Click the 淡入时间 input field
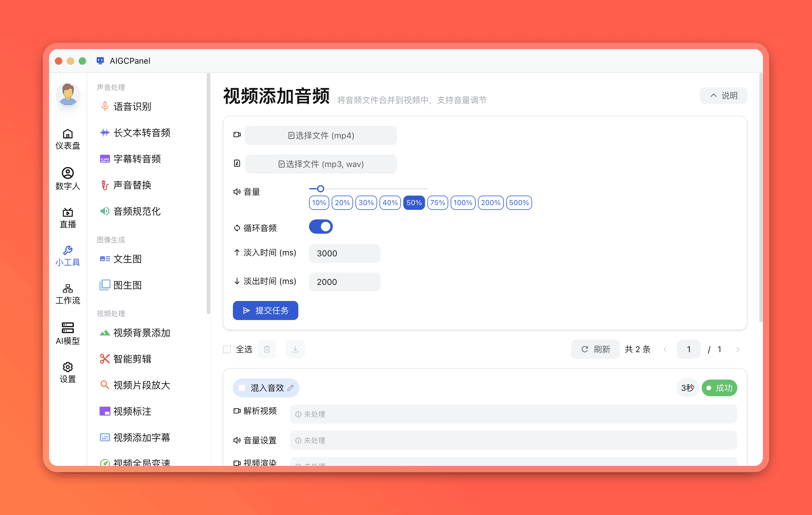Screen dimensions: 812x515 coord(345,253)
